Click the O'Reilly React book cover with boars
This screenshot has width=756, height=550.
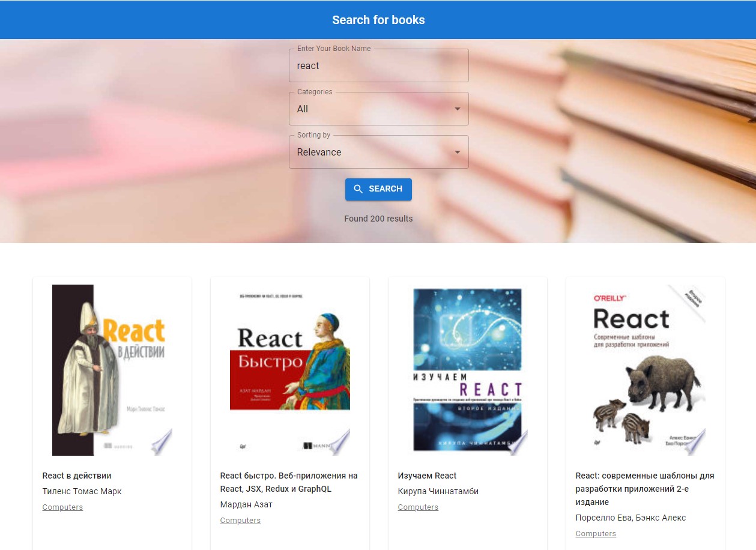point(645,369)
